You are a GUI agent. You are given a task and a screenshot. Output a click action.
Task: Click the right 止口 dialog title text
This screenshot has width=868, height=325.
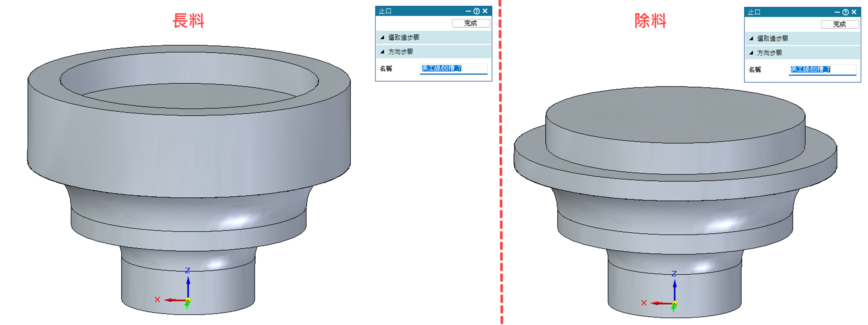click(754, 12)
